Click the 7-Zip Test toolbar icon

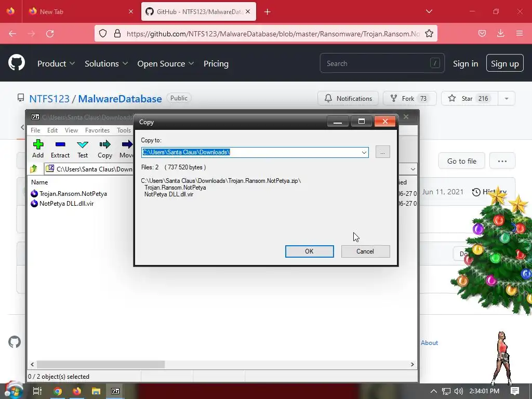pyautogui.click(x=83, y=145)
